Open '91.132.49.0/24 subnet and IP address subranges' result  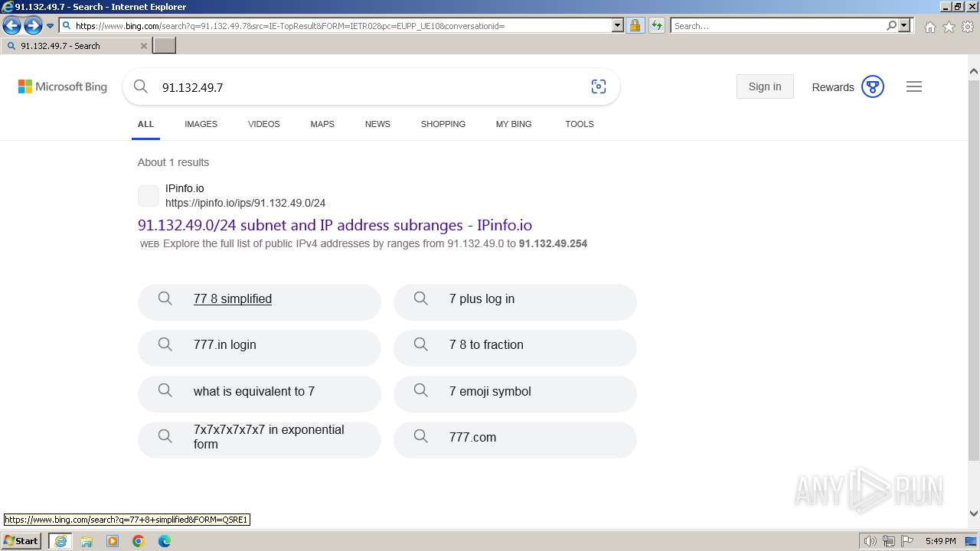point(335,225)
